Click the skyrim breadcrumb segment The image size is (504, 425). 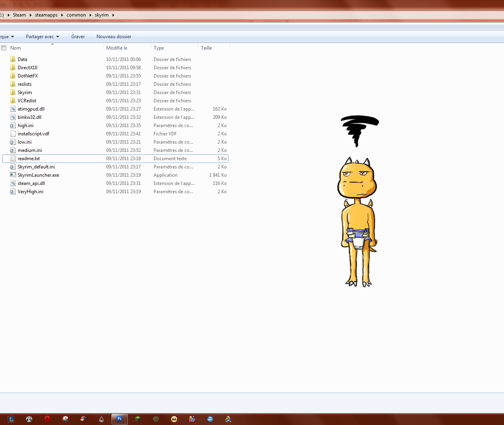[102, 15]
